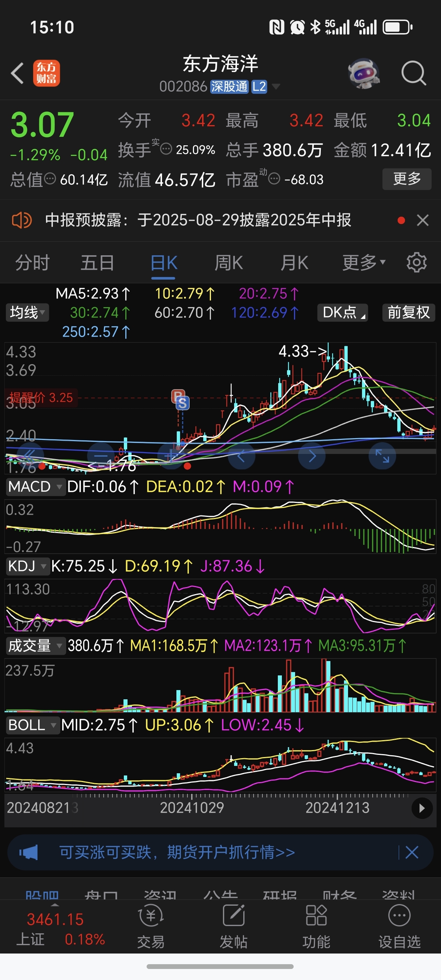Open the robot AI assistant avatar

tap(364, 73)
